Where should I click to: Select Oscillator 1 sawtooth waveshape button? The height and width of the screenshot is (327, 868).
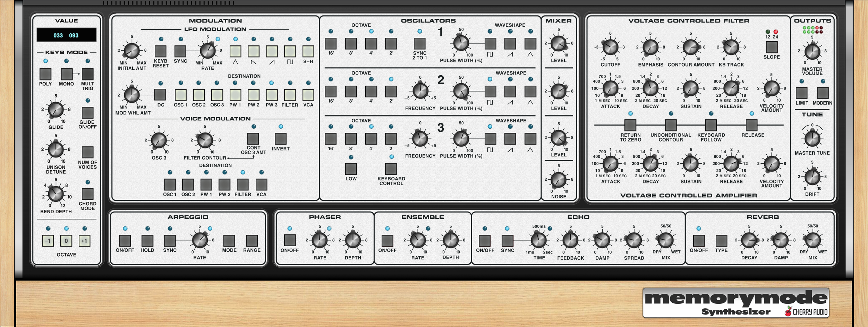point(510,44)
